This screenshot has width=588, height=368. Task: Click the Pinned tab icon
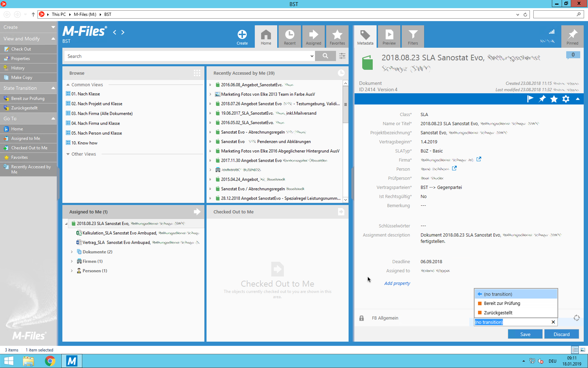(572, 37)
